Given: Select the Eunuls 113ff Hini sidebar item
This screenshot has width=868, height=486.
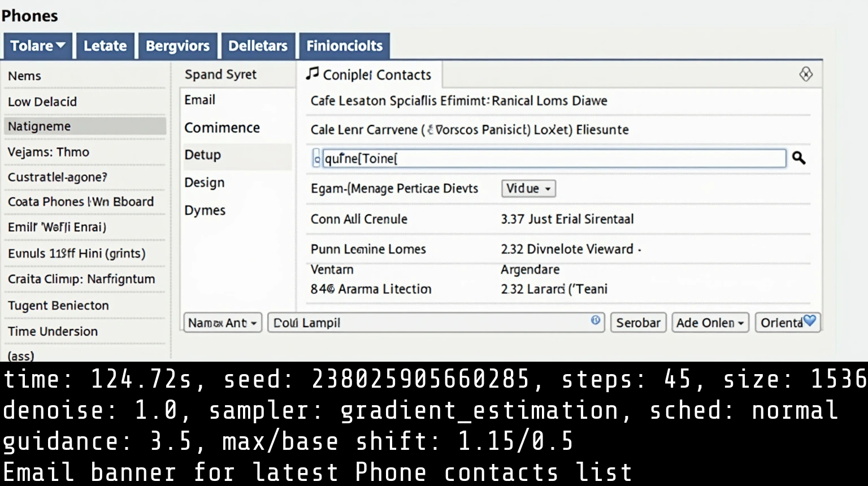Looking at the screenshot, I should (x=76, y=253).
